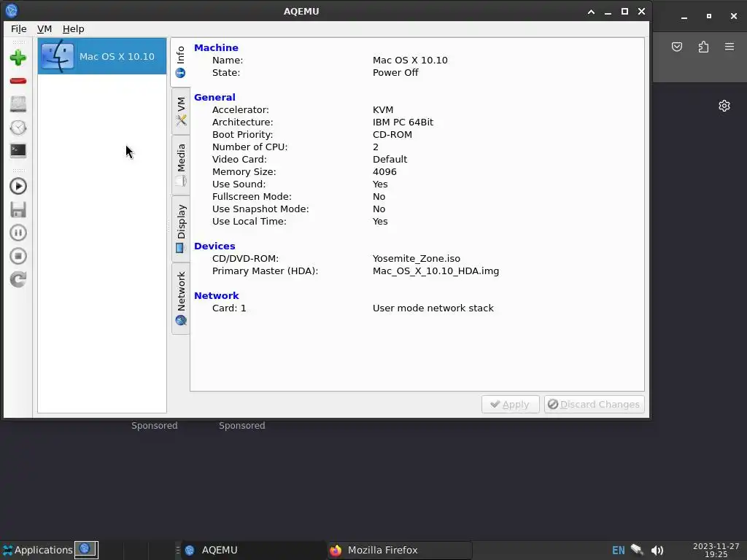Open the File menu

(x=18, y=29)
